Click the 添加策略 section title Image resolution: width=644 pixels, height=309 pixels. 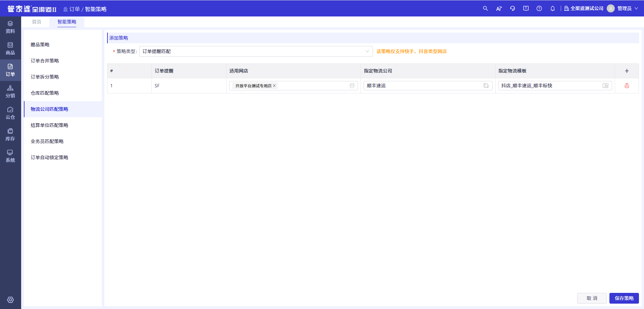tap(119, 38)
